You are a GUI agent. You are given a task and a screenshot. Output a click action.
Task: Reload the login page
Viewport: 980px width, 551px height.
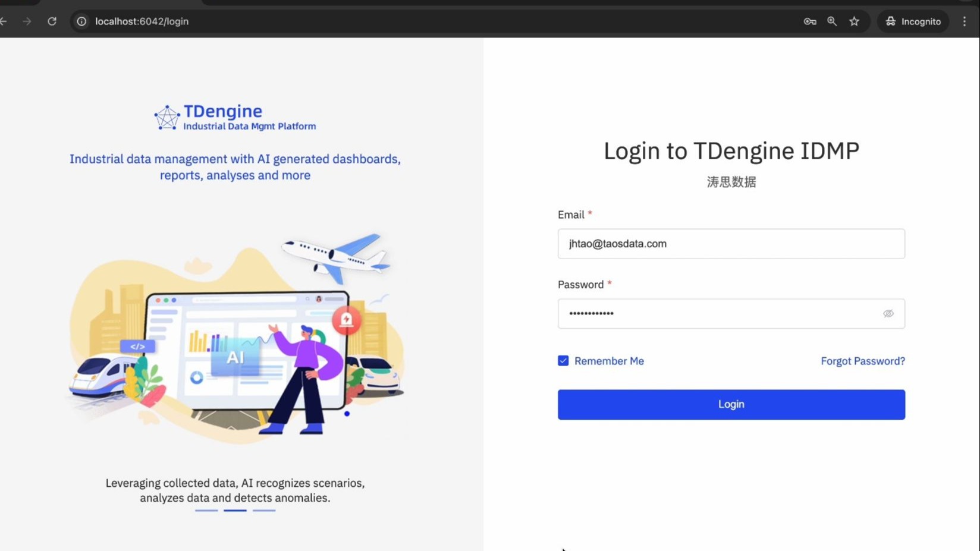point(52,21)
